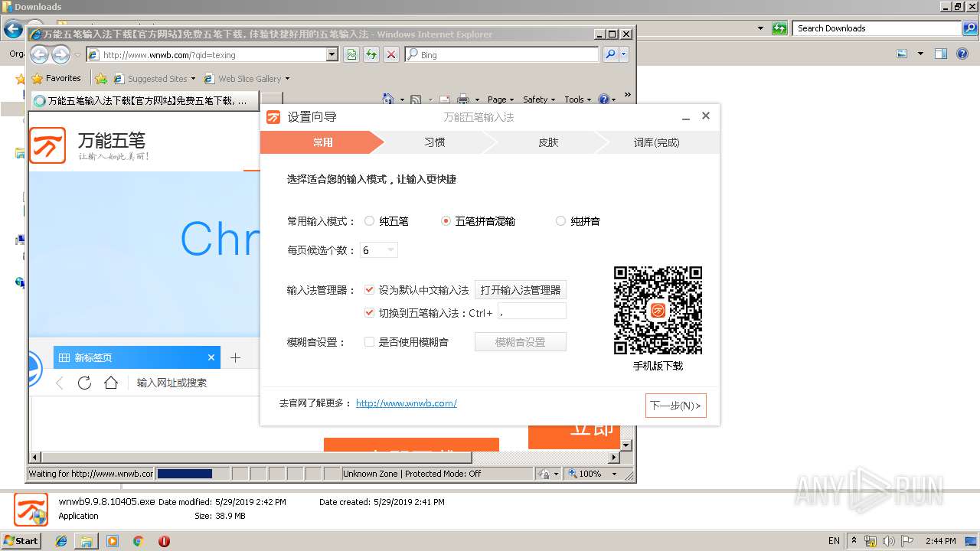Open the http://www.wnwb.com/ link
The height and width of the screenshot is (551, 980).
407,403
